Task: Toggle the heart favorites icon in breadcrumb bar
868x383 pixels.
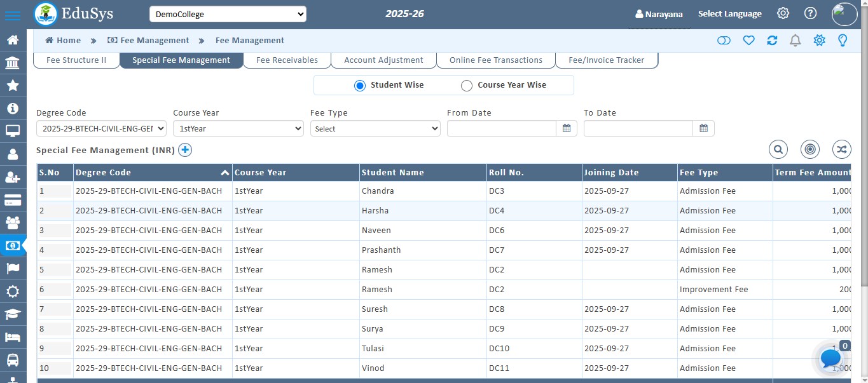Action: (x=748, y=40)
